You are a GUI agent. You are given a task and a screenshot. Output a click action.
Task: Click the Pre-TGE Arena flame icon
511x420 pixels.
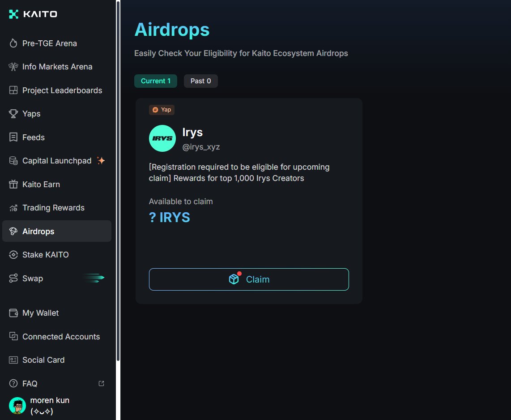pyautogui.click(x=13, y=43)
